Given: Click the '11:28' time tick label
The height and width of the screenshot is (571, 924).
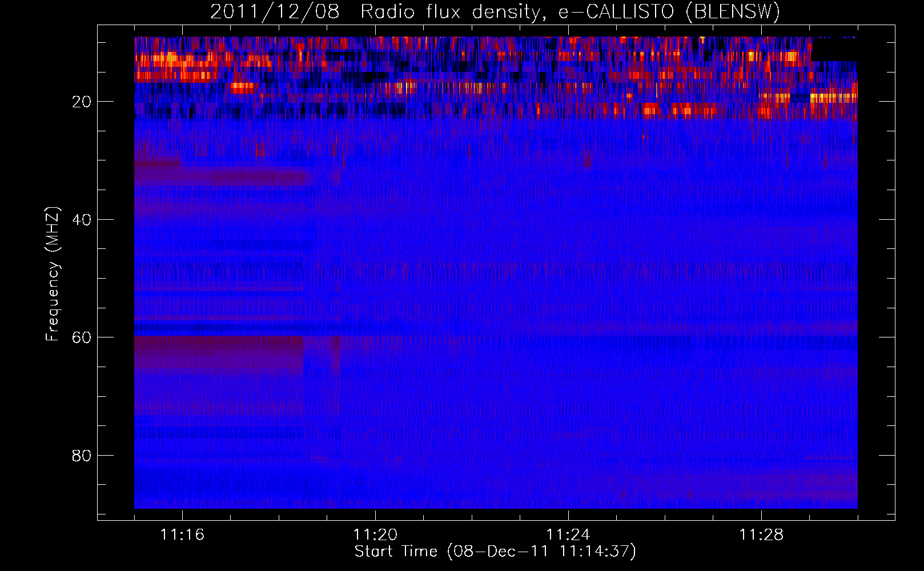Looking at the screenshot, I should (x=761, y=534).
